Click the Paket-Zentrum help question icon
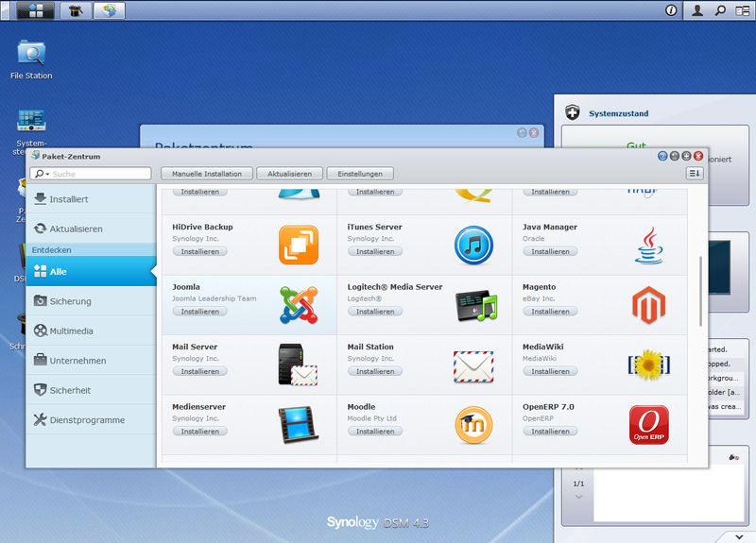 [x=662, y=156]
